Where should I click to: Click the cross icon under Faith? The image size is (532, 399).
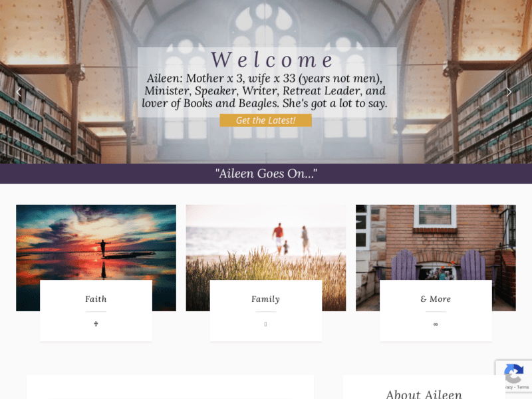coord(96,324)
